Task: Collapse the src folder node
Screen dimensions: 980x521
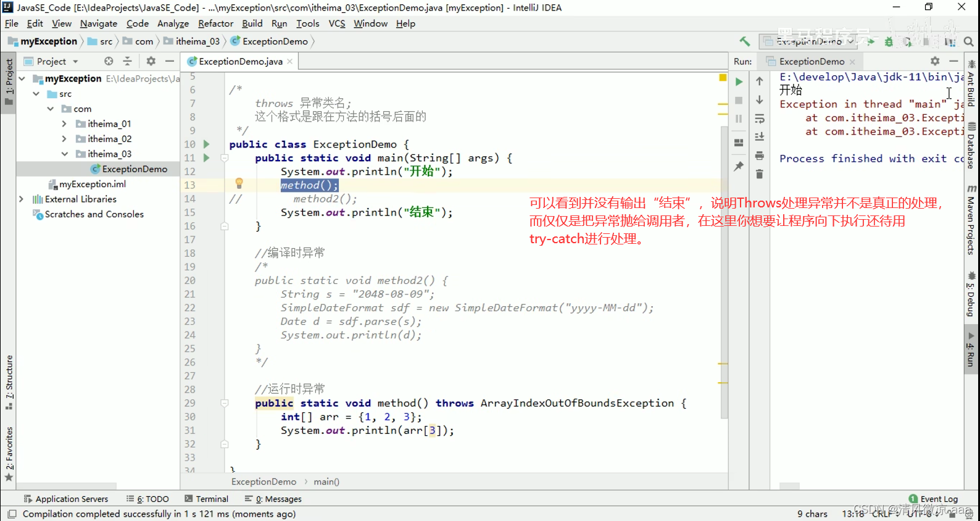Action: click(36, 94)
